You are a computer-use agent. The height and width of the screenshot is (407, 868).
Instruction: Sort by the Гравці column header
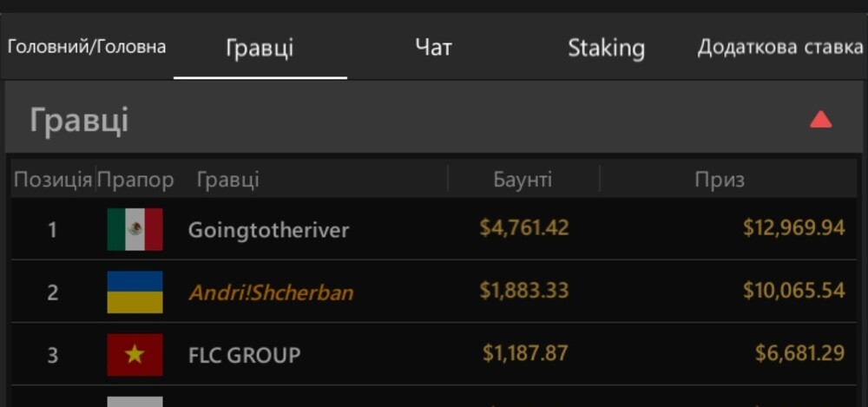228,180
